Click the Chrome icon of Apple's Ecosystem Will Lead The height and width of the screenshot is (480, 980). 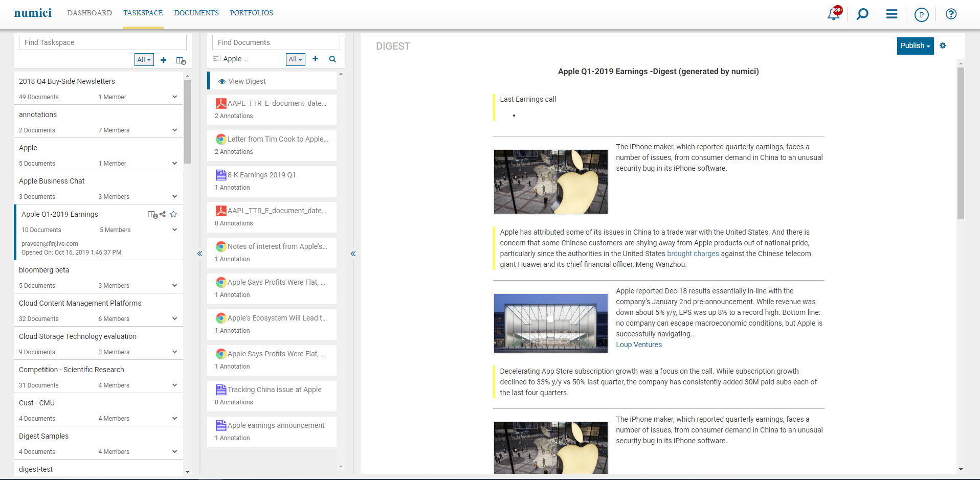[x=221, y=318]
